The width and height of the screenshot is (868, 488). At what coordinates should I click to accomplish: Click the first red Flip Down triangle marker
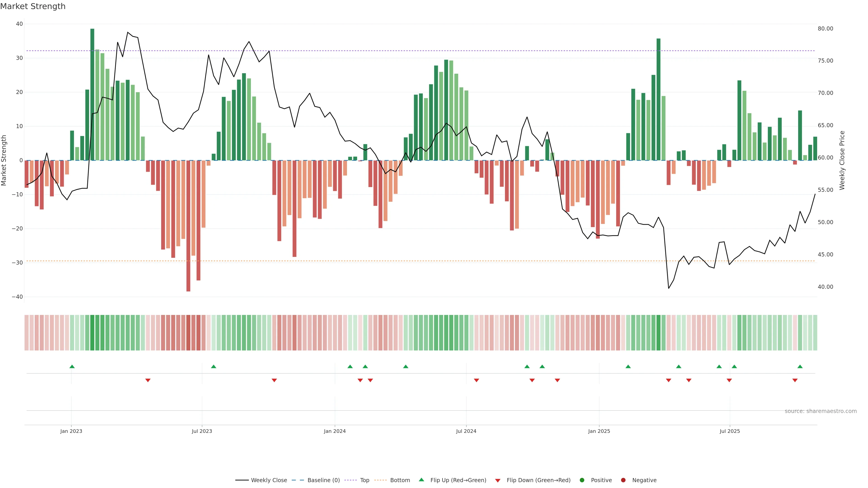click(x=148, y=380)
